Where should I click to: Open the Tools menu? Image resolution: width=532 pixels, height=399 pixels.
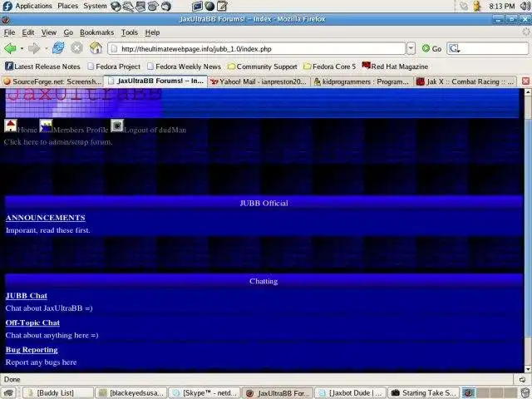(x=130, y=32)
